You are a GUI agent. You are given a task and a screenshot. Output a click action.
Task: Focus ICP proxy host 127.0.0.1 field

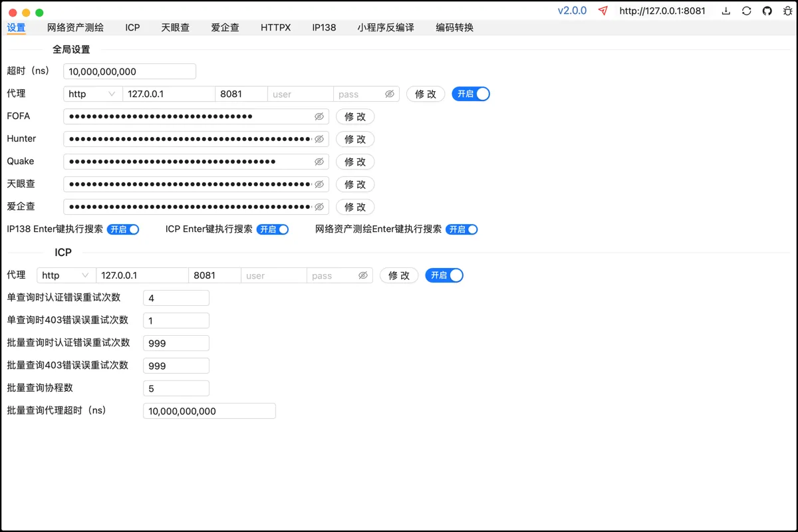[142, 275]
